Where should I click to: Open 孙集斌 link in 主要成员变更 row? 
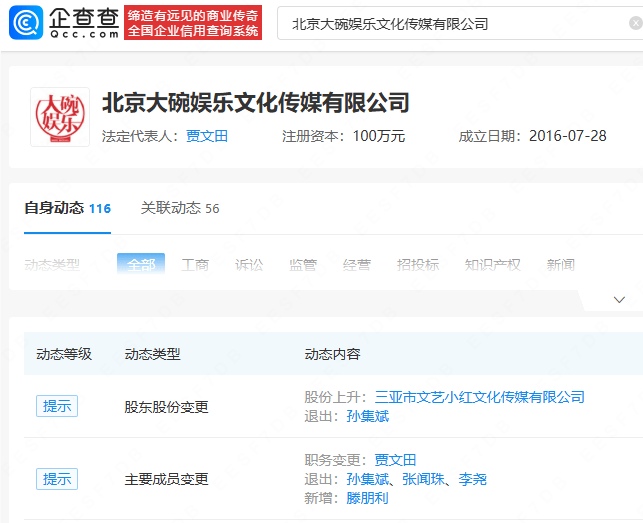[x=368, y=479]
